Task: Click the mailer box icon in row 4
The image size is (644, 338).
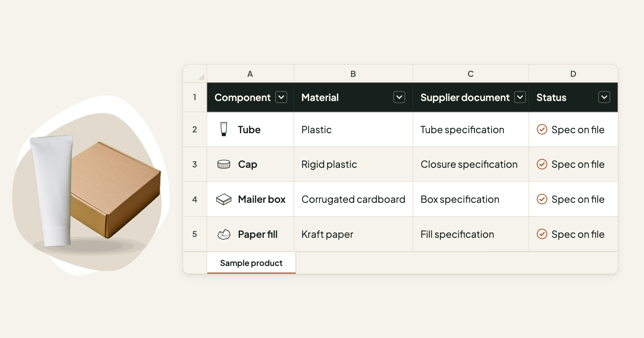Action: pos(224,199)
